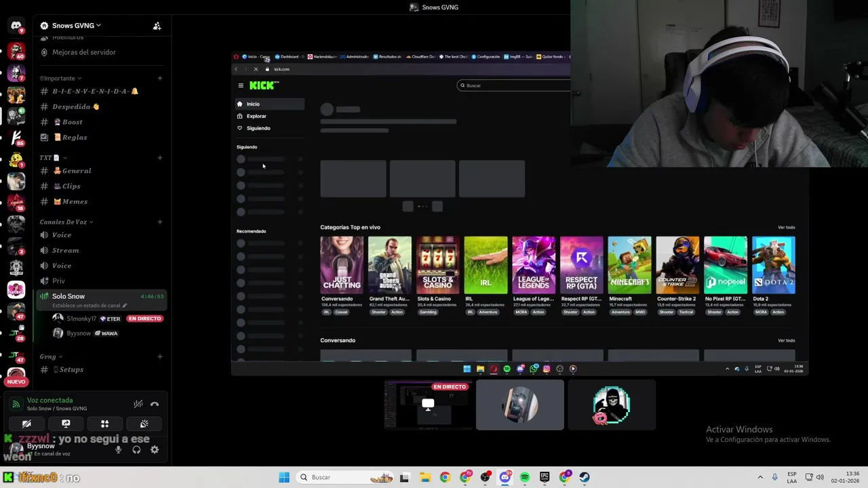Show hidden system tray icons chevron

point(760,477)
